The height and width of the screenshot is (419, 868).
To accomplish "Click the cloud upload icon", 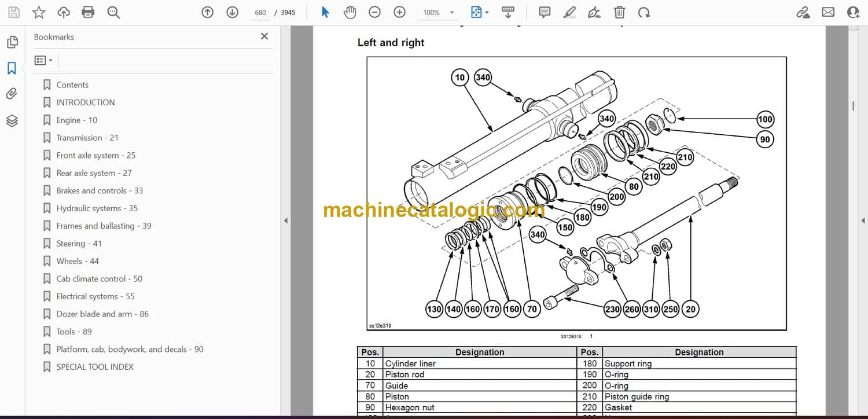I will (64, 12).
